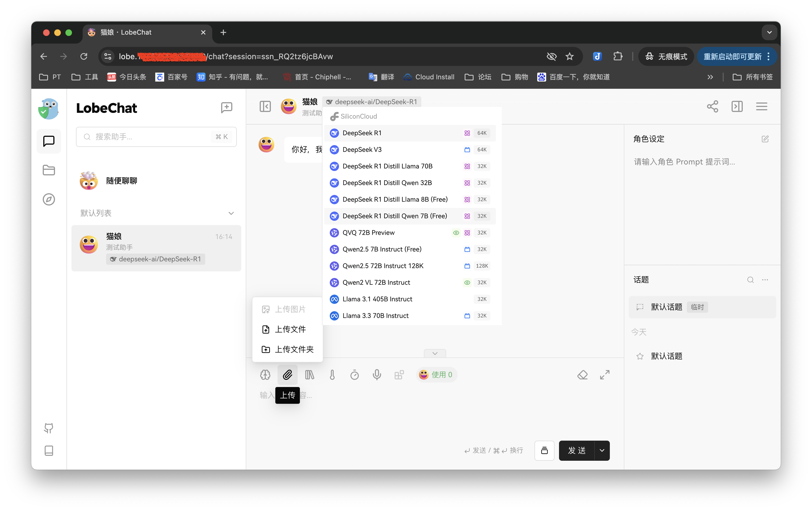Open the Send button dropdown arrow
812x511 pixels.
coord(602,451)
